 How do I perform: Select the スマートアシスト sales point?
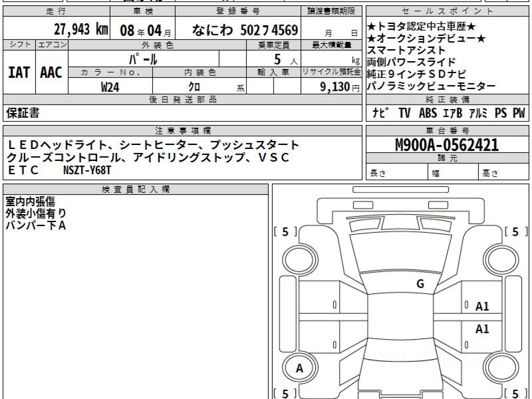pyautogui.click(x=406, y=51)
